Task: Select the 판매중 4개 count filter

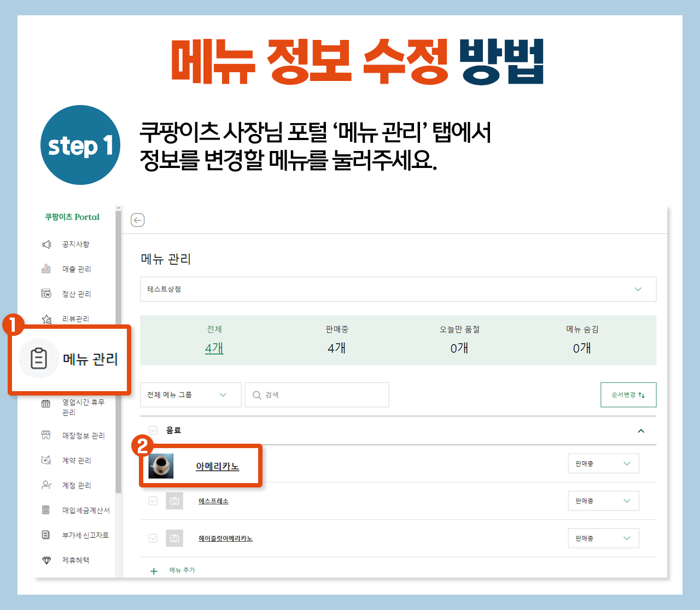Action: 337,340
